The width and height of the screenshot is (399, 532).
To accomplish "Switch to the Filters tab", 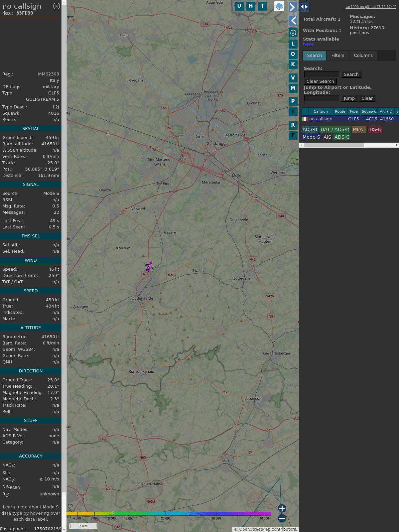I will (337, 56).
